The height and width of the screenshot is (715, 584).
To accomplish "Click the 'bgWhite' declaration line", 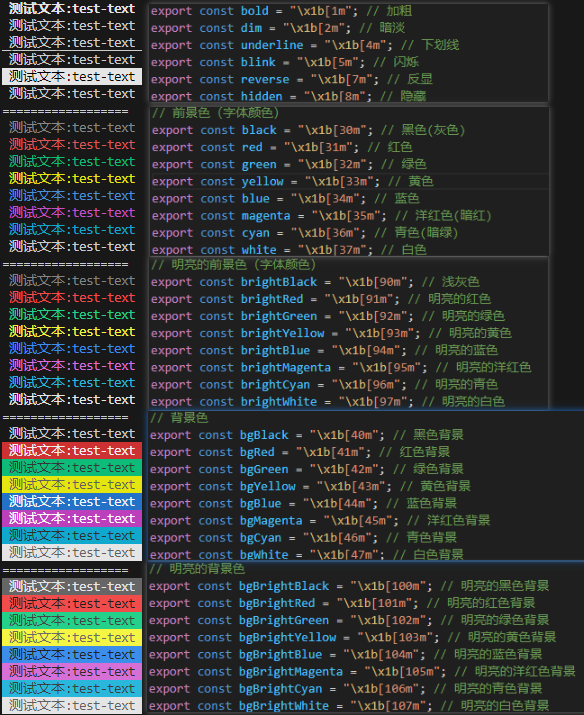I will 307,554.
